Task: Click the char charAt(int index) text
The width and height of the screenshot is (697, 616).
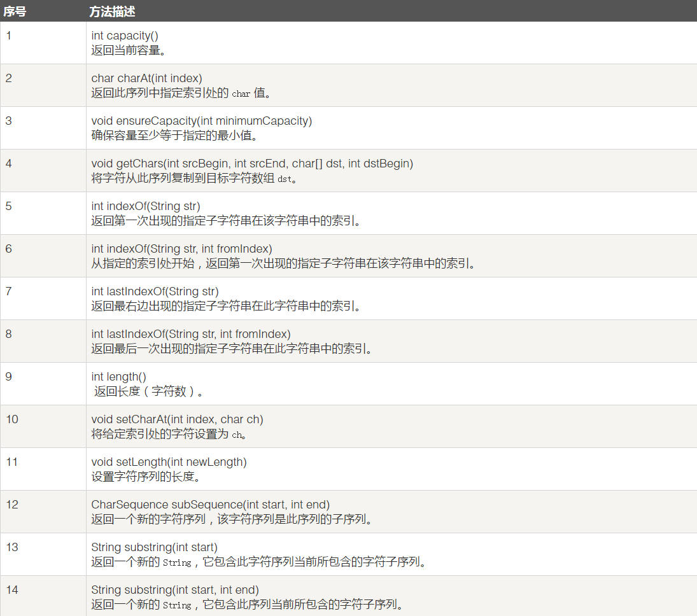Action: click(x=146, y=78)
